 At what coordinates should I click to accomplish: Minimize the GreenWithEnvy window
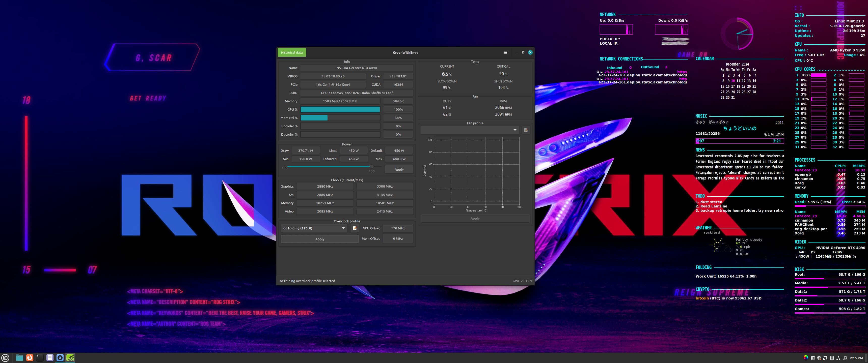tap(516, 52)
